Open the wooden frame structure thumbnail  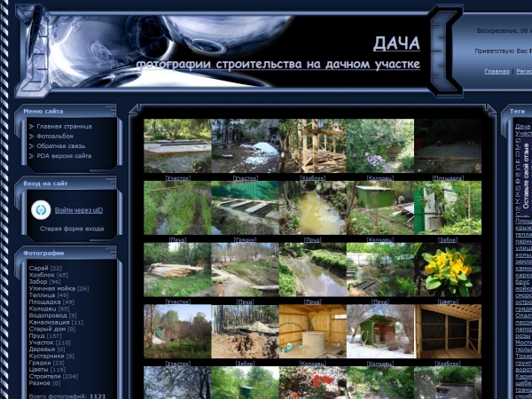(x=312, y=146)
